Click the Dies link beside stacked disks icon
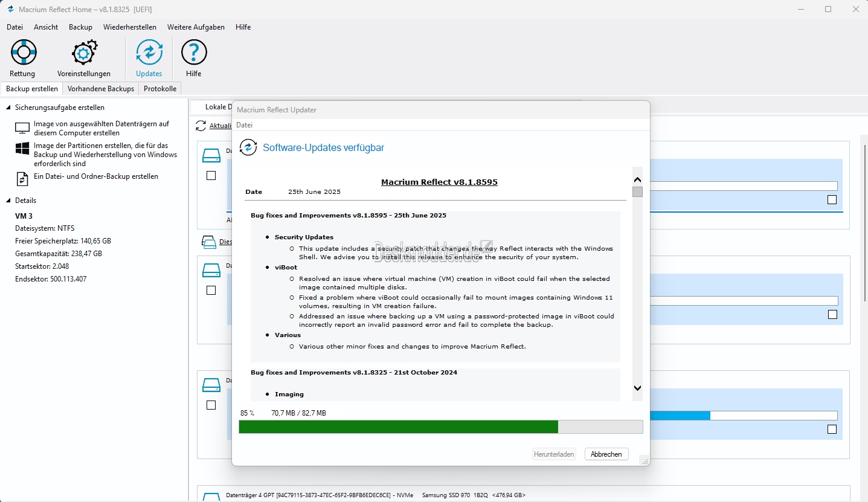868x502 pixels. pyautogui.click(x=225, y=242)
